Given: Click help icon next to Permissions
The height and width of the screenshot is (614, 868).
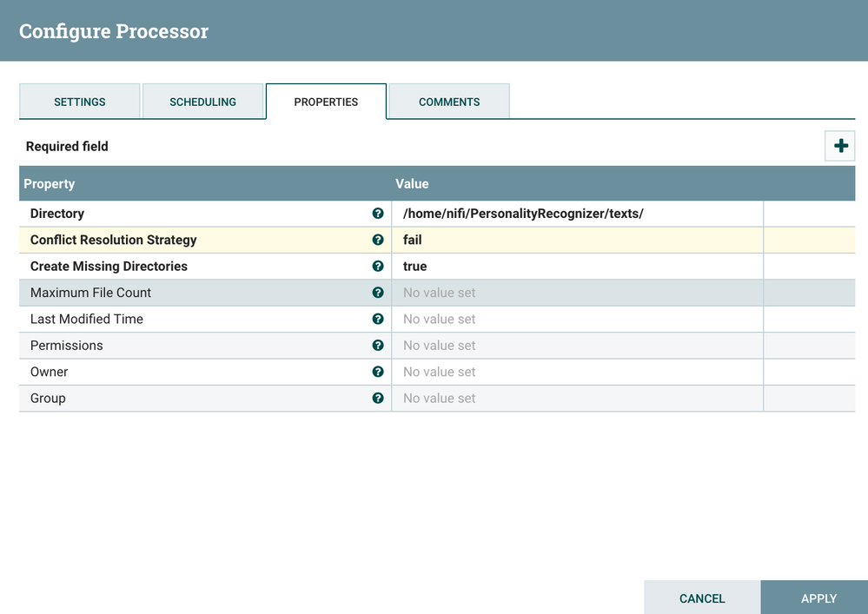Looking at the screenshot, I should [x=378, y=346].
